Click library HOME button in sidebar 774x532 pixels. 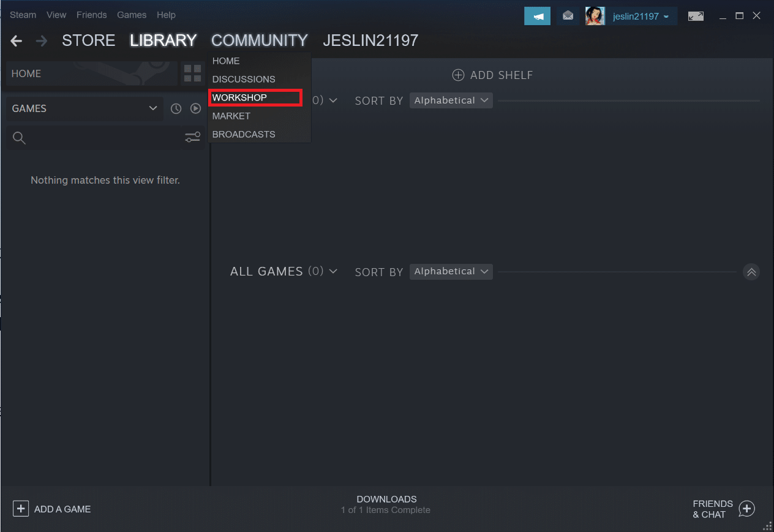[92, 73]
